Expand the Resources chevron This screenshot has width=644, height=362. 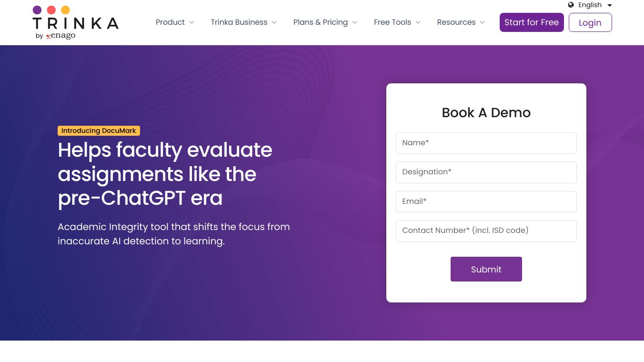pos(483,22)
